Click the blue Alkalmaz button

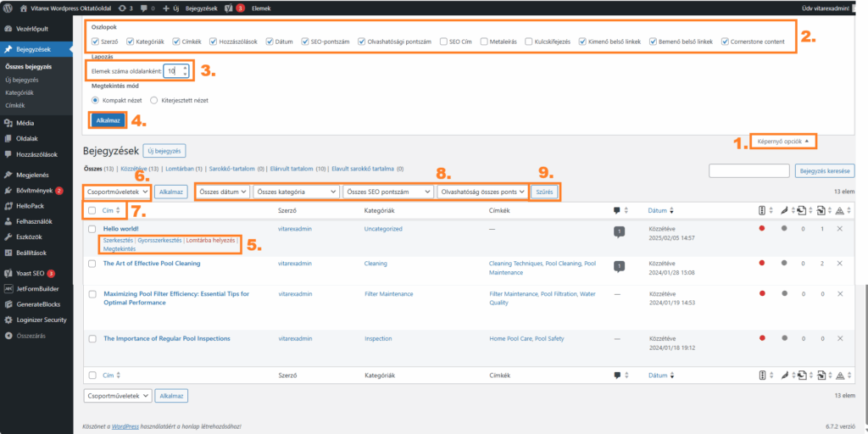(108, 120)
